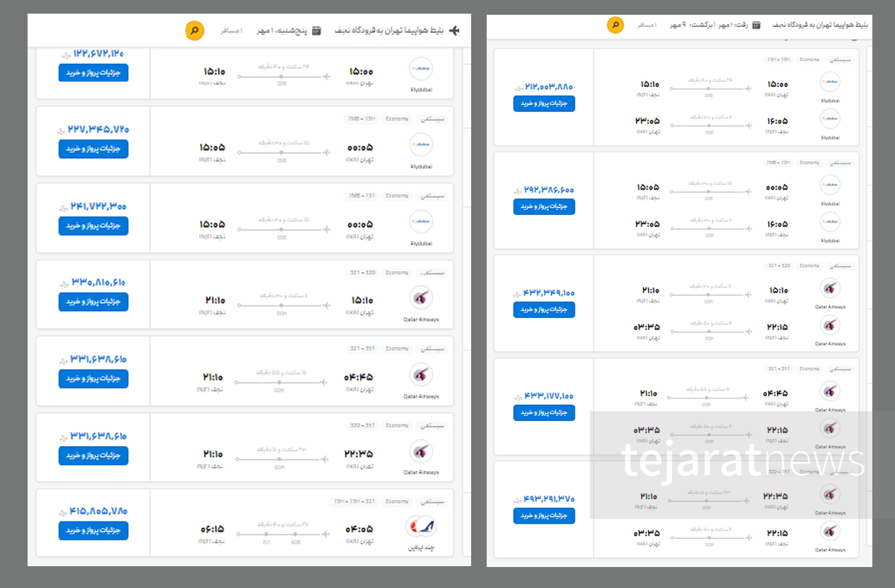The image size is (895, 588).
Task: Click the Economy tag on the 227,345,720 flight
Action: tap(397, 119)
